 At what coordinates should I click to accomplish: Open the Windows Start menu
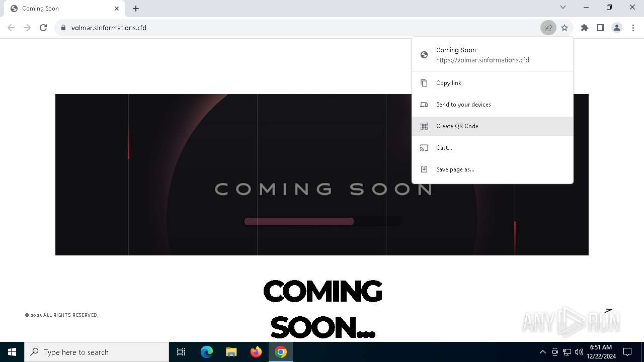tap(12, 352)
